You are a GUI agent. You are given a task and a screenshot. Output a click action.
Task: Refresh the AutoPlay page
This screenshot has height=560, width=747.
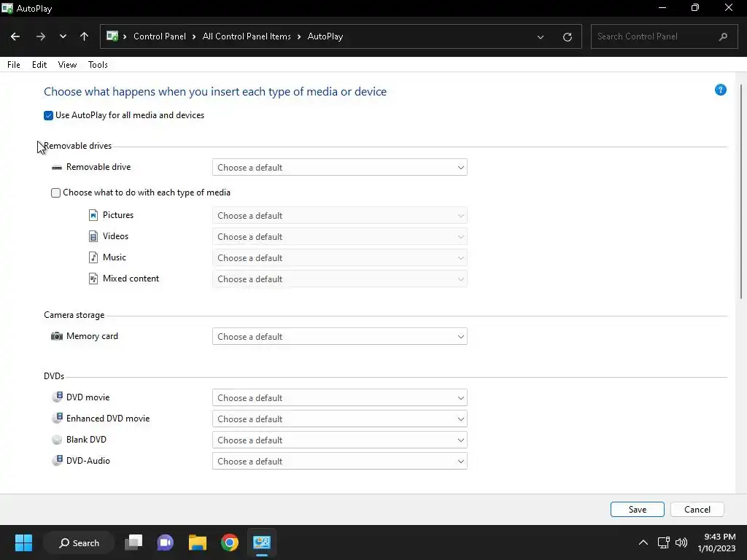click(568, 36)
